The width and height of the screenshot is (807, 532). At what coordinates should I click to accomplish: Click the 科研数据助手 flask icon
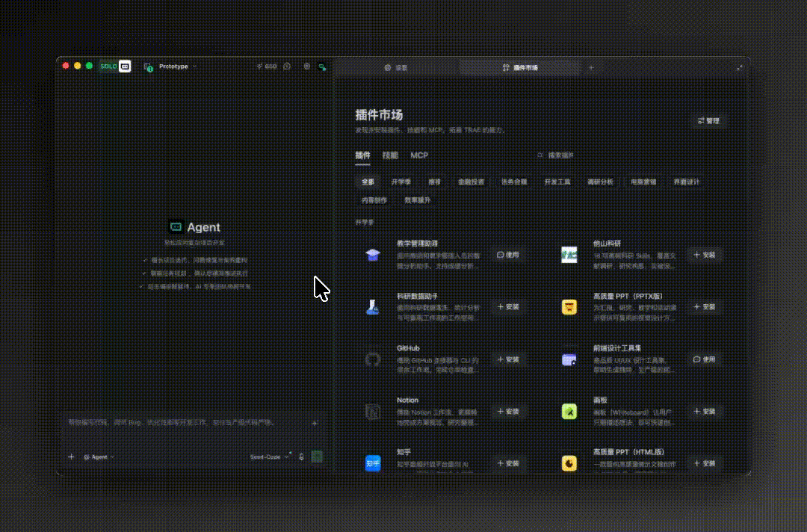click(373, 307)
